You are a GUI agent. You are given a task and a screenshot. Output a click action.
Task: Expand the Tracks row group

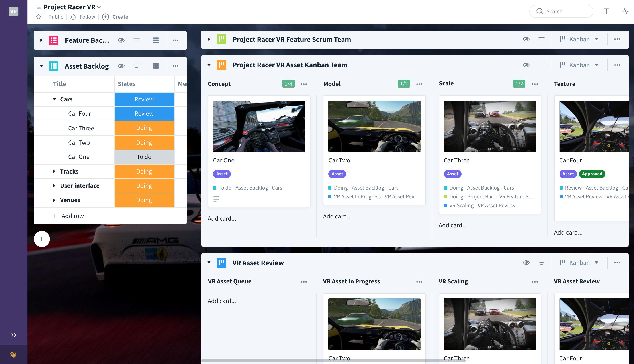(54, 172)
